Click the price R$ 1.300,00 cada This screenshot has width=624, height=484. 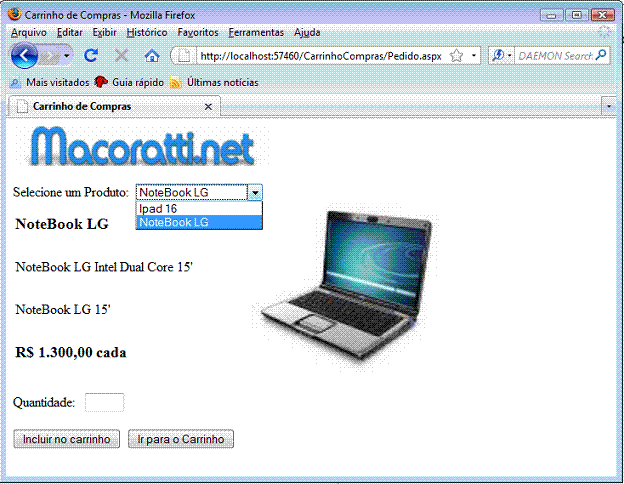click(71, 352)
